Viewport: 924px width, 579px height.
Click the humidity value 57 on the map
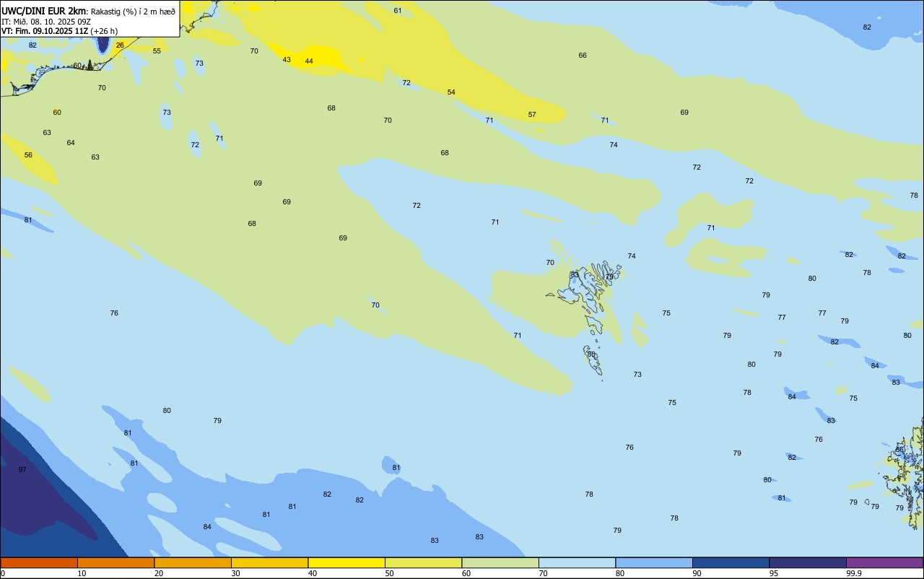coord(532,114)
